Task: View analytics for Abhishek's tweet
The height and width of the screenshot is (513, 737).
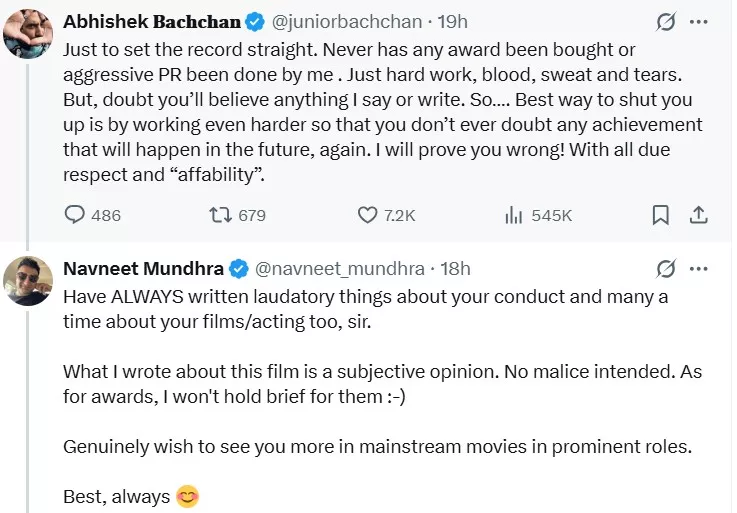Action: point(514,215)
